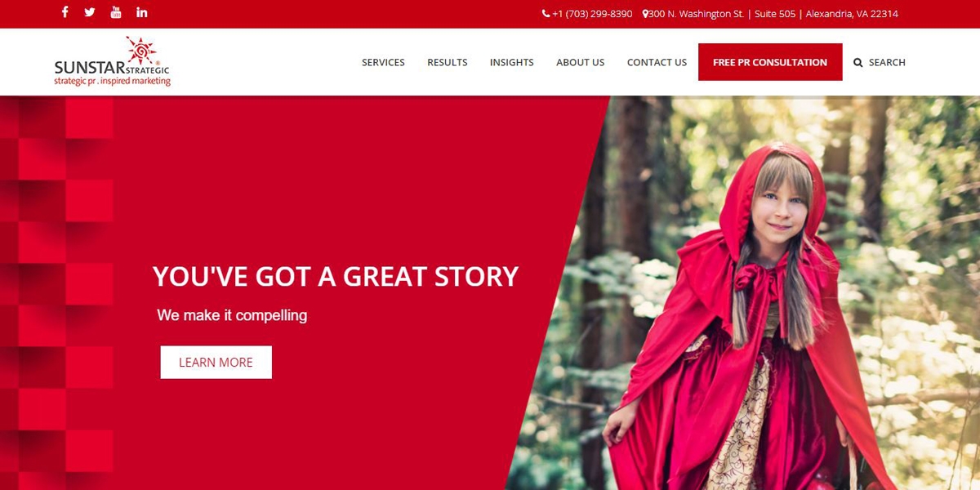Click the phone icon beside the number
Viewport: 980px width, 490px height.
(x=546, y=14)
